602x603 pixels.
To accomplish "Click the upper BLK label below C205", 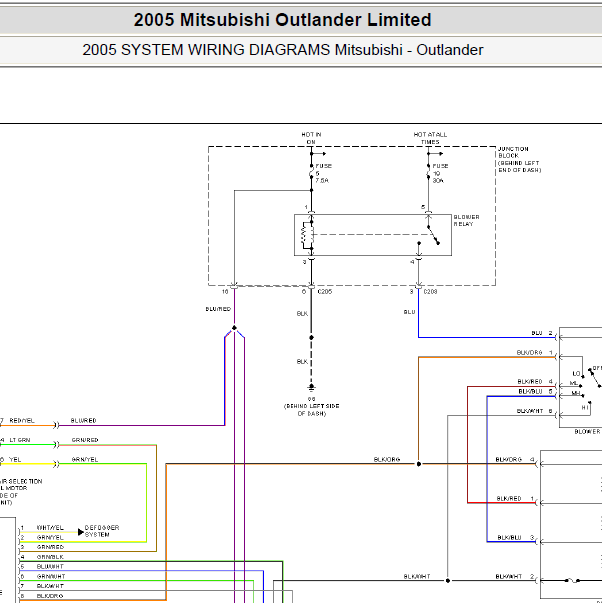I will [x=302, y=314].
